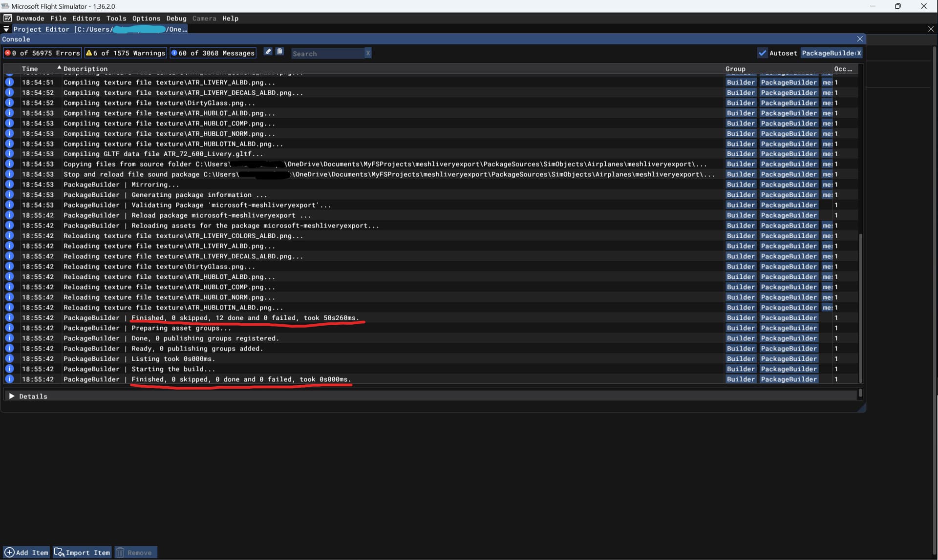The image size is (938, 560).
Task: Open the Debug menu
Action: coord(176,18)
